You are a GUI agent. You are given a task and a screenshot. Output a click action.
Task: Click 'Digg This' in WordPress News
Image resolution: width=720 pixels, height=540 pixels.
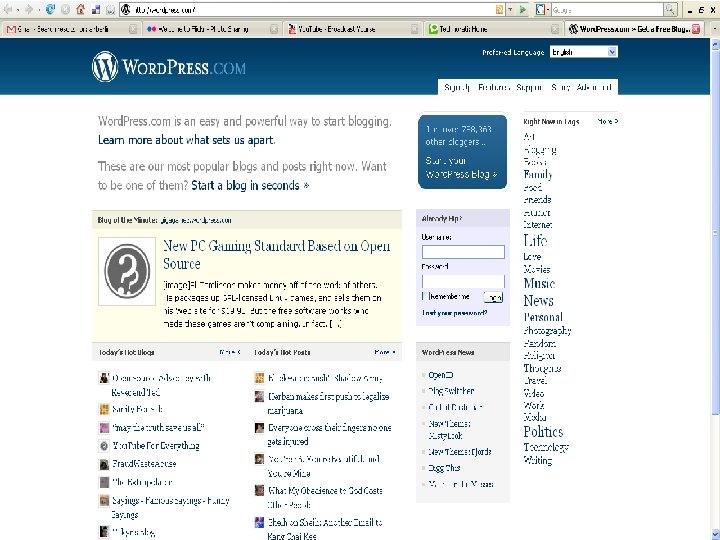444,468
